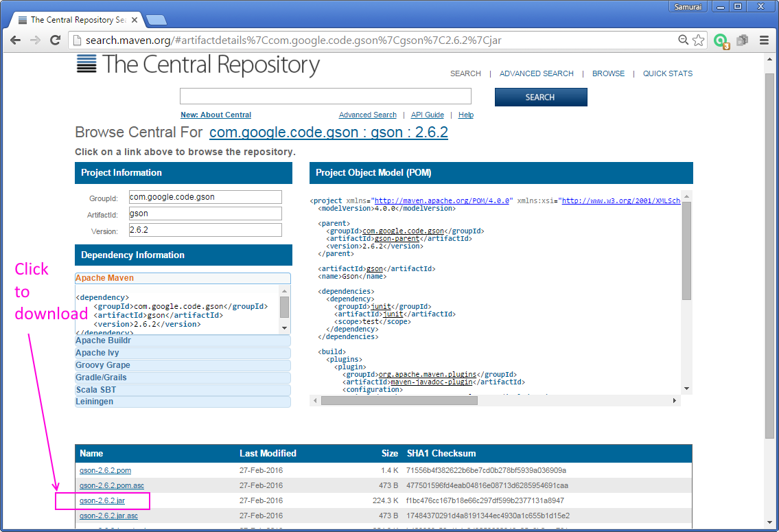This screenshot has width=779, height=532.
Task: Download gson-2.6.2.pom file
Action: click(105, 470)
